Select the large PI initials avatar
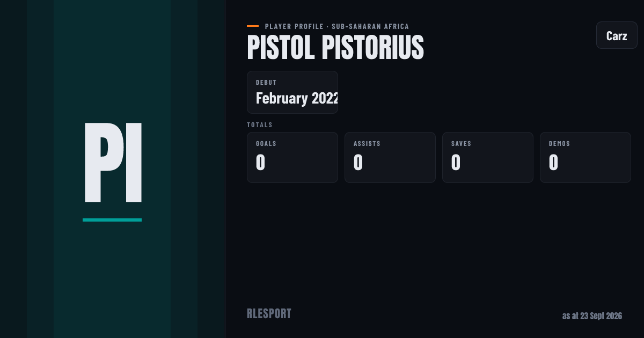Screen dimensions: 644x338 (x=112, y=163)
